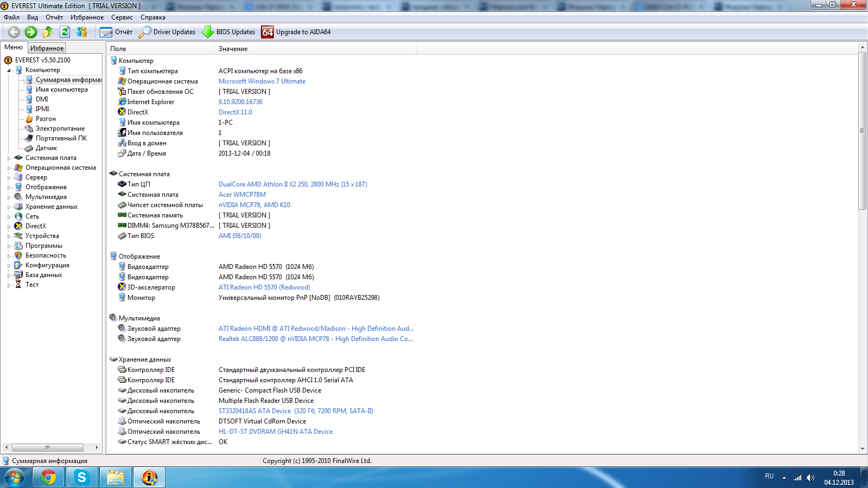Click Upgrade to AIDA64 button
Screen dimensions: 868x488
[x=296, y=32]
